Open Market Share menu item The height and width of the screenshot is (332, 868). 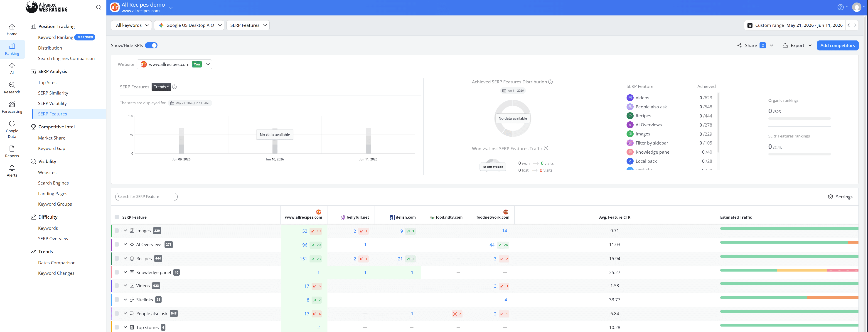tap(52, 138)
